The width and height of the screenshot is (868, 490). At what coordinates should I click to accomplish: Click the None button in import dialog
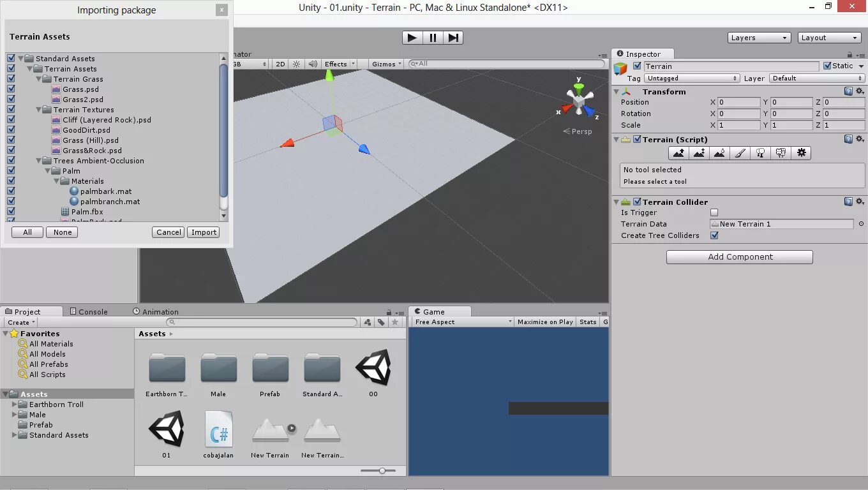click(63, 232)
